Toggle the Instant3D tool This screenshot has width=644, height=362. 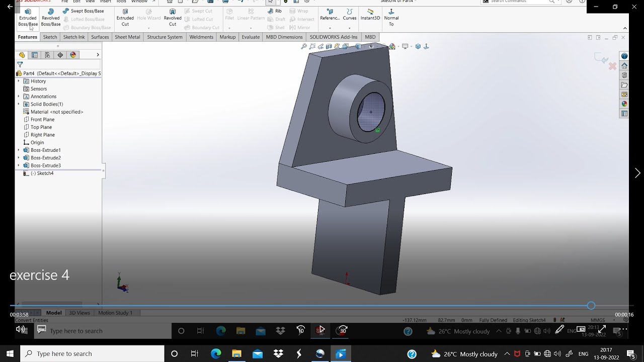[x=370, y=15]
